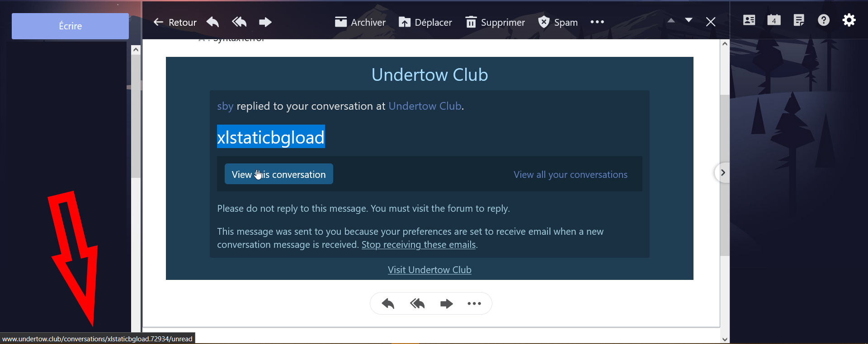This screenshot has height=344, width=868.
Task: Open the help question mark icon
Action: click(824, 20)
